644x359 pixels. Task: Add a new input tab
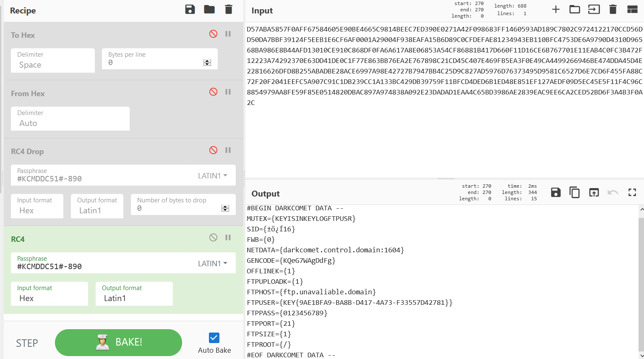click(x=556, y=9)
